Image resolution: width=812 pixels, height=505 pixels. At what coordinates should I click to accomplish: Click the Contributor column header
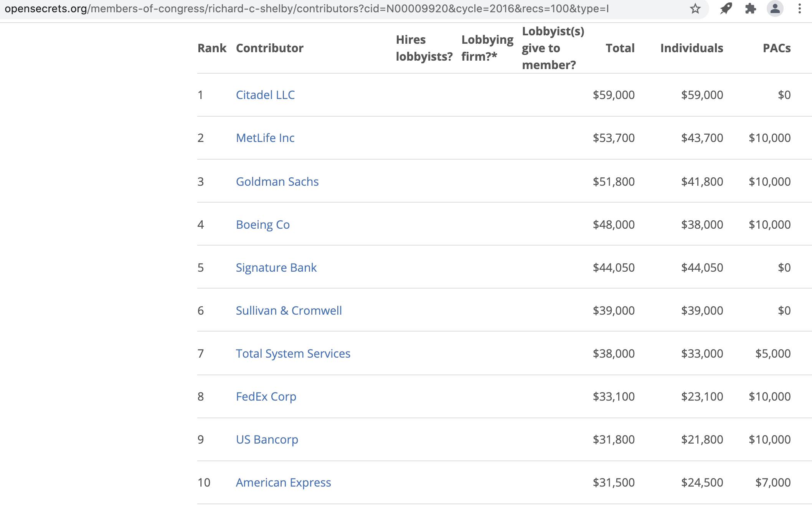coord(270,48)
